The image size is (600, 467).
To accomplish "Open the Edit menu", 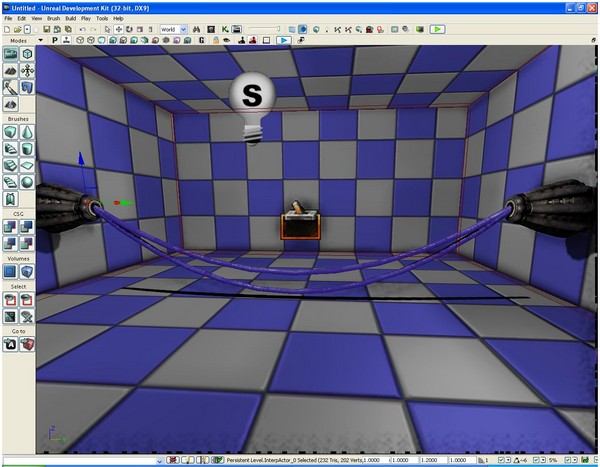I will [x=21, y=18].
